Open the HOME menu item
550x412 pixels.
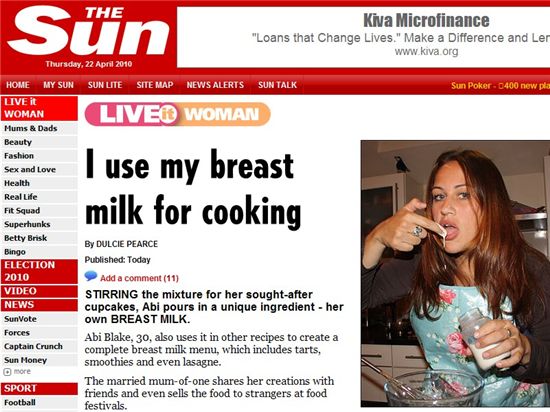point(18,85)
